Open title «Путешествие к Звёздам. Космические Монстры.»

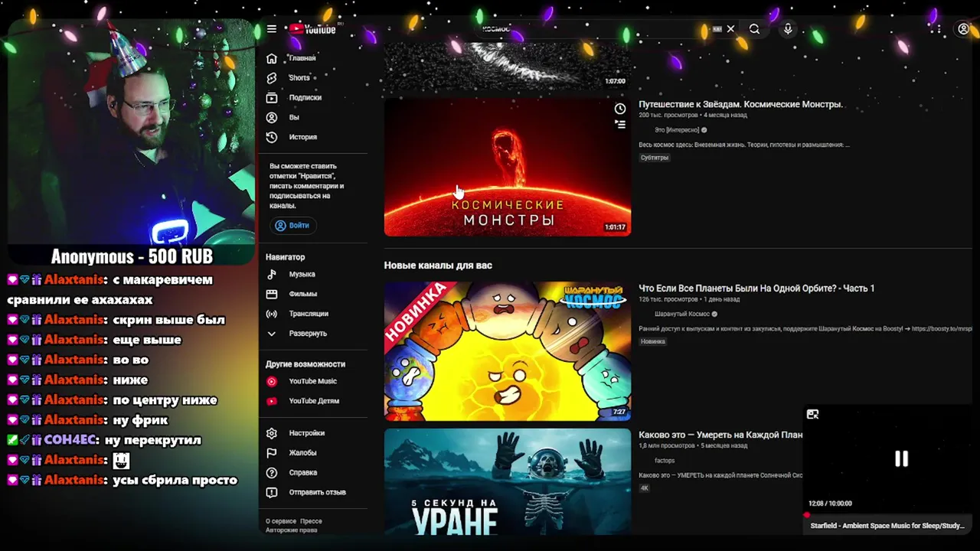coord(740,104)
